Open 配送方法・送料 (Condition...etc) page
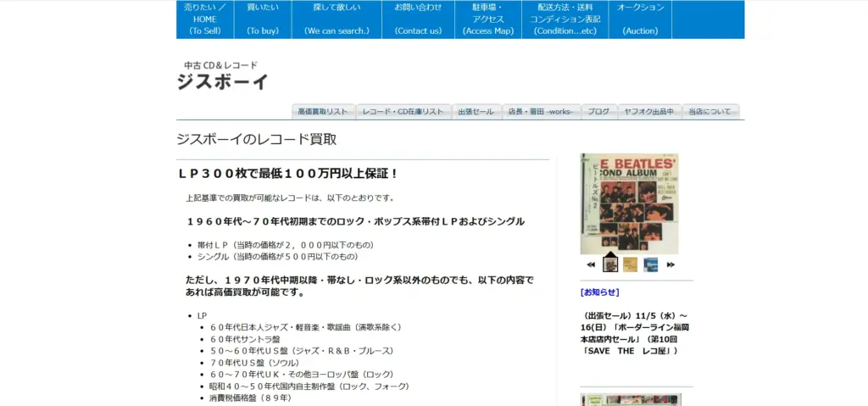This screenshot has width=868, height=406. coord(565,19)
